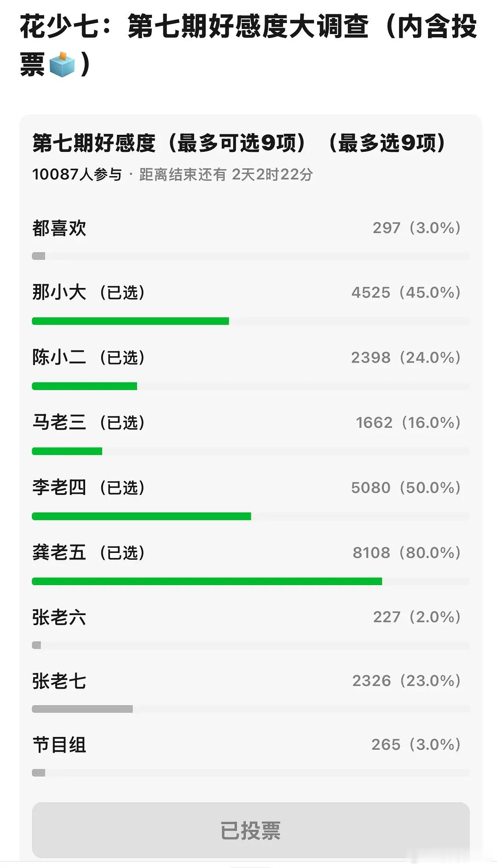
Task: Choose the 节目组 poll option
Action: click(251, 756)
